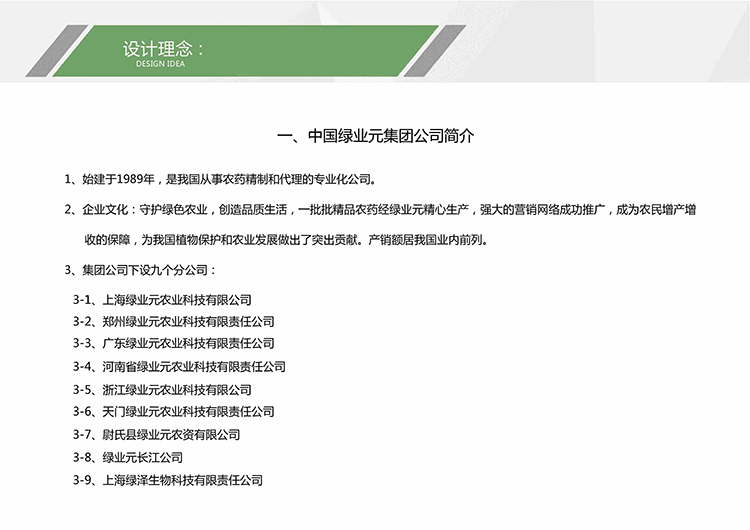Click the phrase 守护绿色农业 in item 2
Image resolution: width=750 pixels, height=530 pixels.
172,210
